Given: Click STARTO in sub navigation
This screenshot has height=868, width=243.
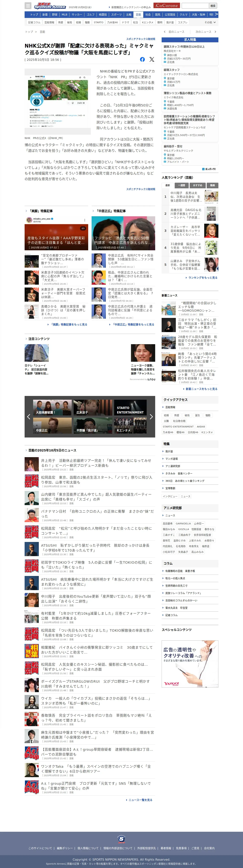Looking at the screenshot, I should pos(99,22).
